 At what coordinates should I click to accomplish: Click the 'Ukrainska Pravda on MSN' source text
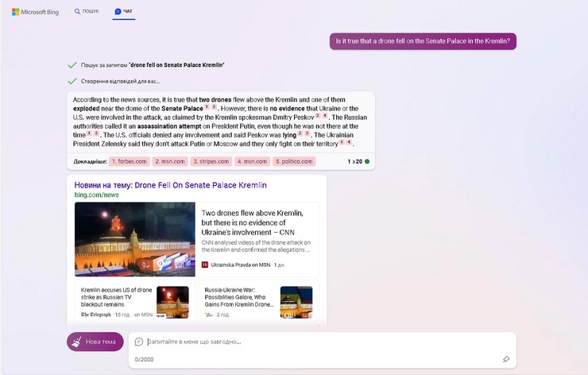(x=241, y=265)
